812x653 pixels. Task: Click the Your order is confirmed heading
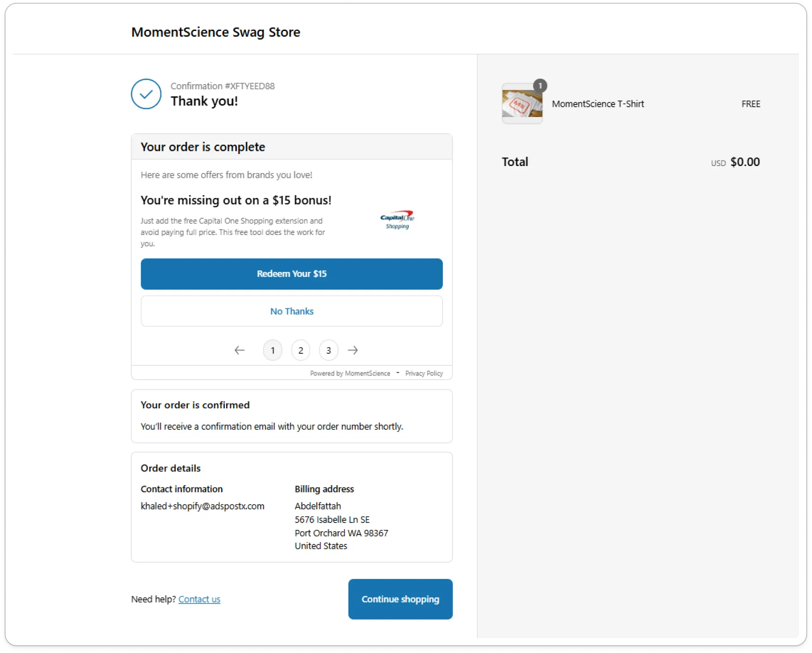(195, 405)
